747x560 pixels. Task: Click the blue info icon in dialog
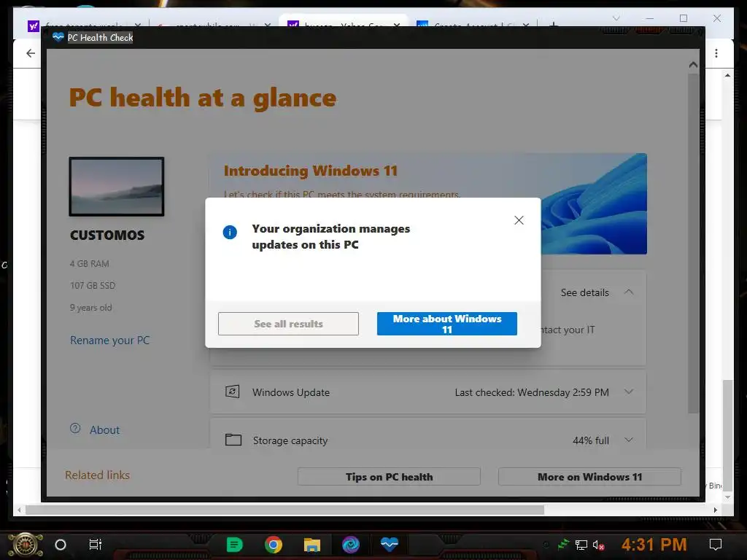pyautogui.click(x=230, y=232)
